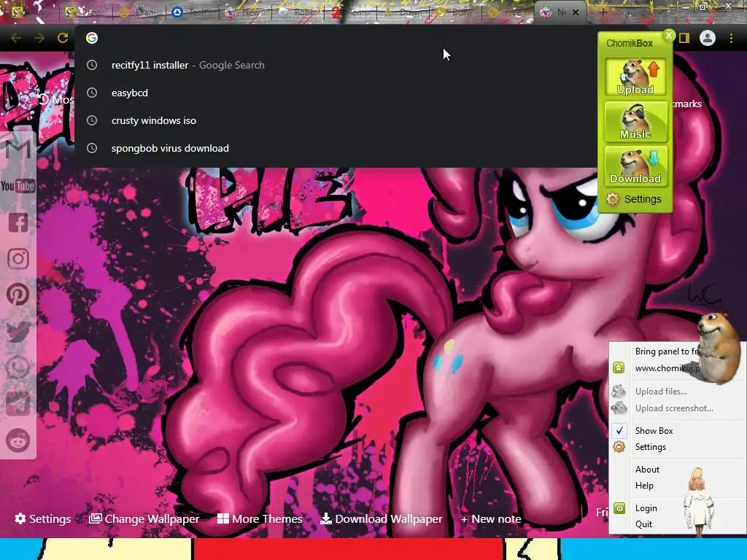747x560 pixels.
Task: Click the Google G logo in address bar
Action: pyautogui.click(x=92, y=38)
